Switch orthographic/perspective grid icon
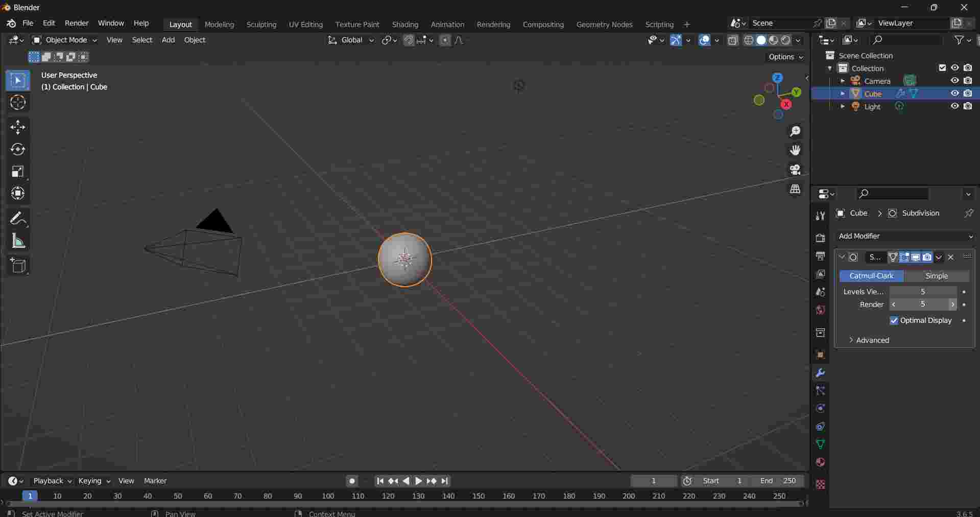 tap(795, 189)
